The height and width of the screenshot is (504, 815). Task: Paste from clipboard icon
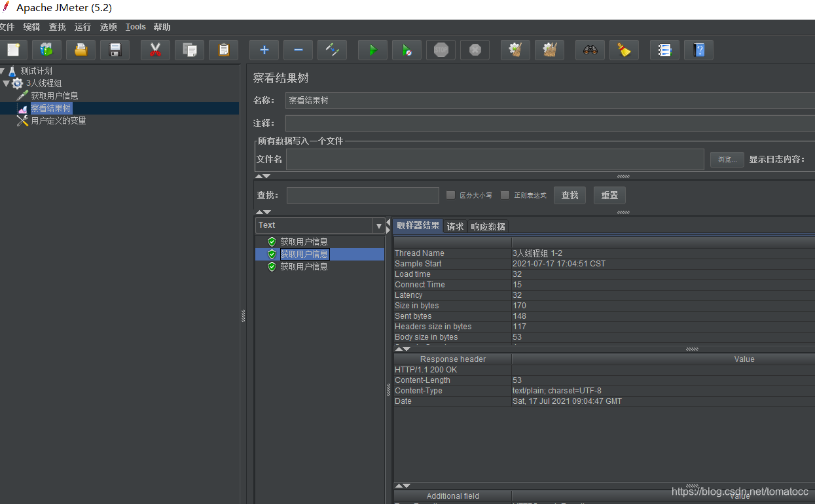pos(223,50)
